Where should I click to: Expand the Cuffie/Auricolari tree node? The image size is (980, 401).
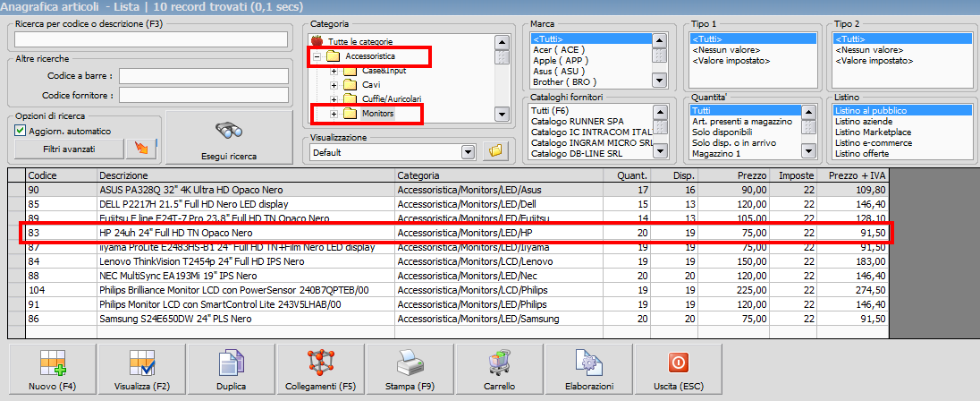point(334,99)
